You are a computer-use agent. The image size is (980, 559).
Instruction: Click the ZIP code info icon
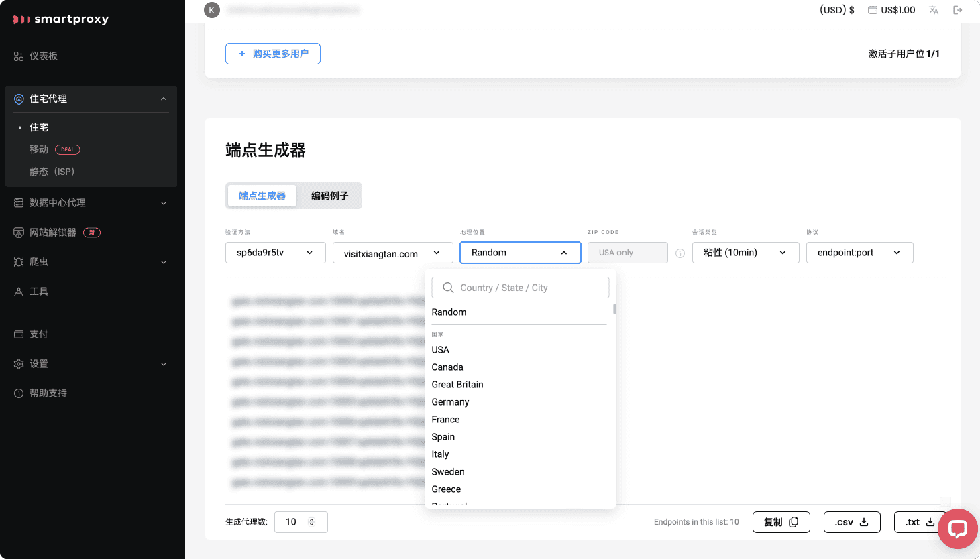(x=680, y=253)
